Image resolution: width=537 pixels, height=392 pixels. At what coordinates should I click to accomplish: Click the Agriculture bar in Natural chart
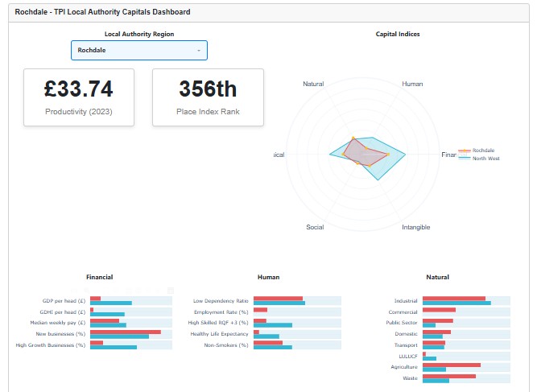(x=451, y=365)
